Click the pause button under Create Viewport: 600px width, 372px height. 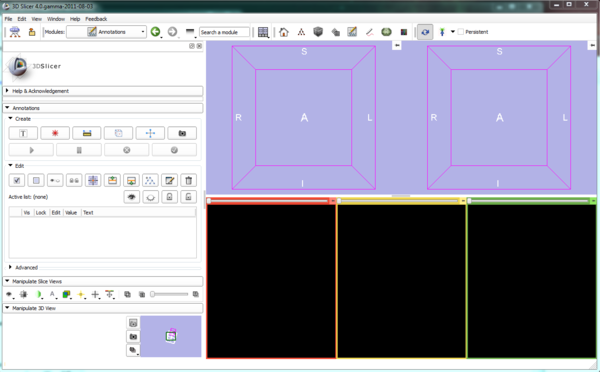click(79, 150)
